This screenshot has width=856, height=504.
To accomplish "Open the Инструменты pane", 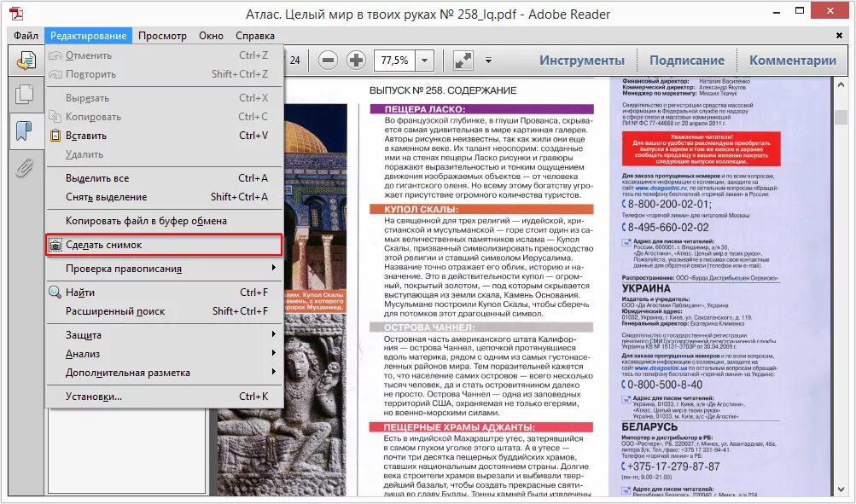I will [582, 61].
